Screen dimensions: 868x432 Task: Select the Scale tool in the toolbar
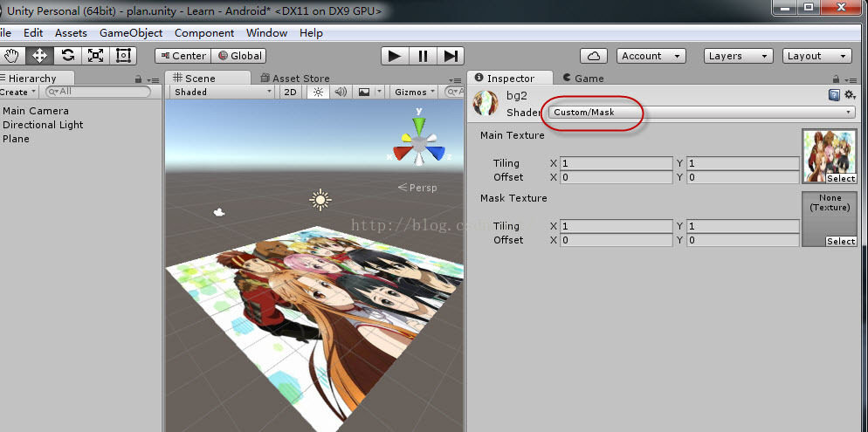(x=96, y=56)
